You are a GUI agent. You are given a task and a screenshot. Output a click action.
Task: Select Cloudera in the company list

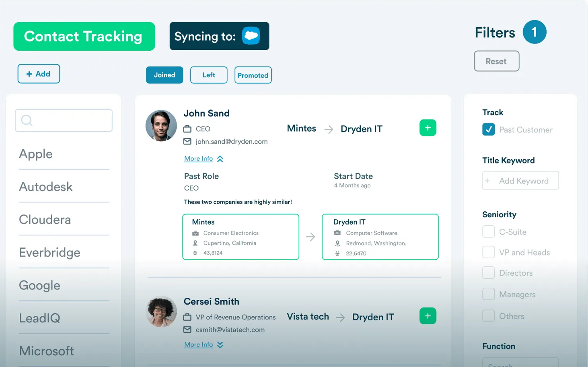(45, 220)
